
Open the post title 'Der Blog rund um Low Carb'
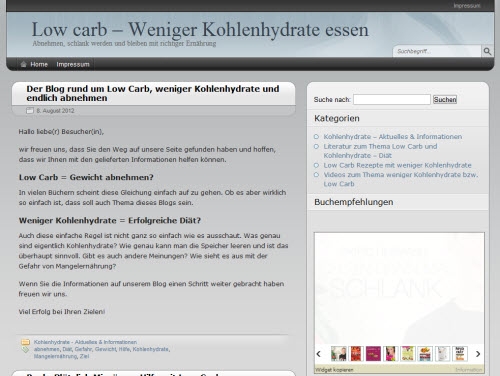(153, 93)
